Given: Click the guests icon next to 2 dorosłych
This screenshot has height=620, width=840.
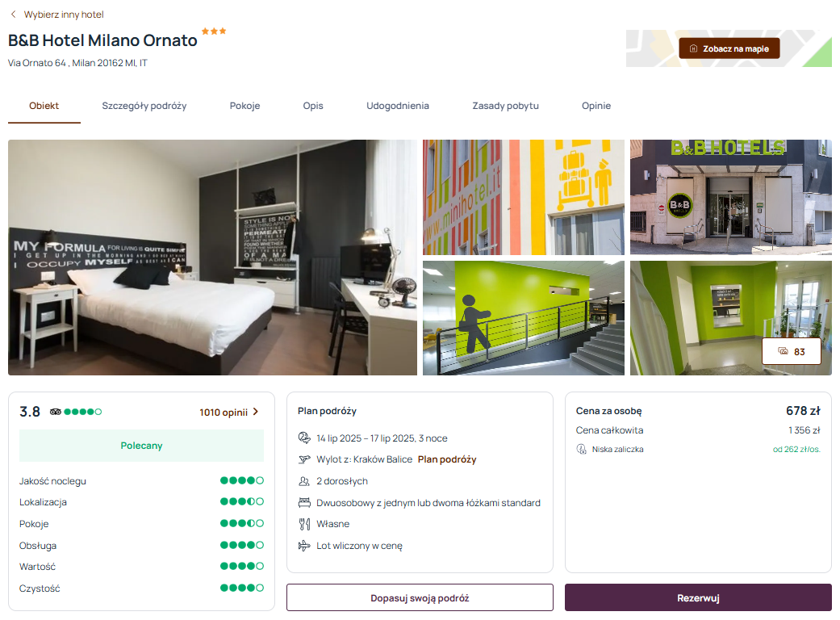Looking at the screenshot, I should pyautogui.click(x=304, y=481).
